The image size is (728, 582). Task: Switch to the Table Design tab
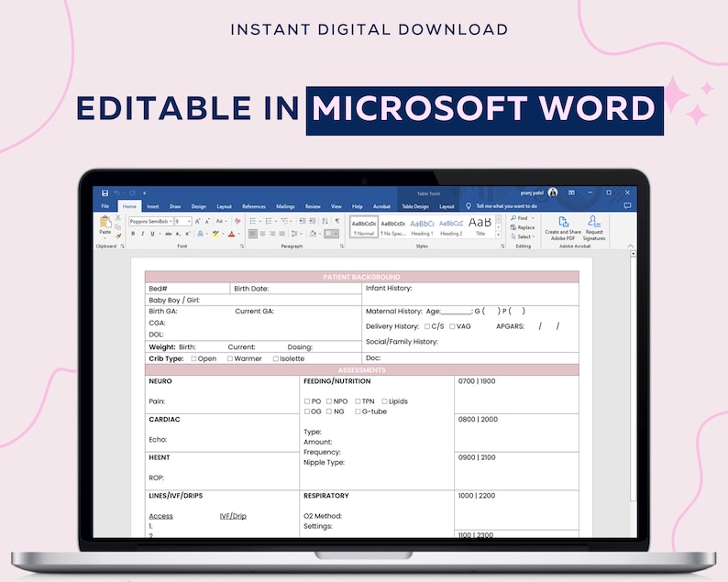[x=415, y=206]
